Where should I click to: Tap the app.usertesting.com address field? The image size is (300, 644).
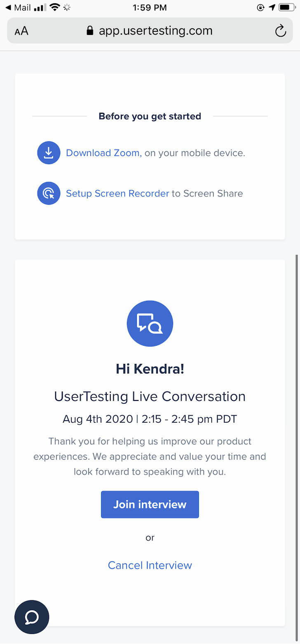pyautogui.click(x=150, y=31)
